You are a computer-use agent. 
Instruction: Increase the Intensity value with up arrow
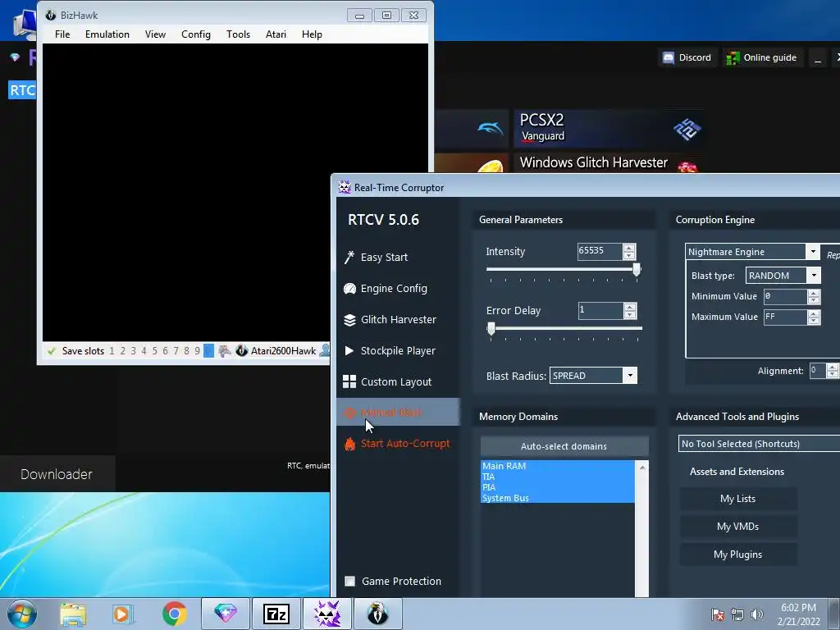point(629,248)
